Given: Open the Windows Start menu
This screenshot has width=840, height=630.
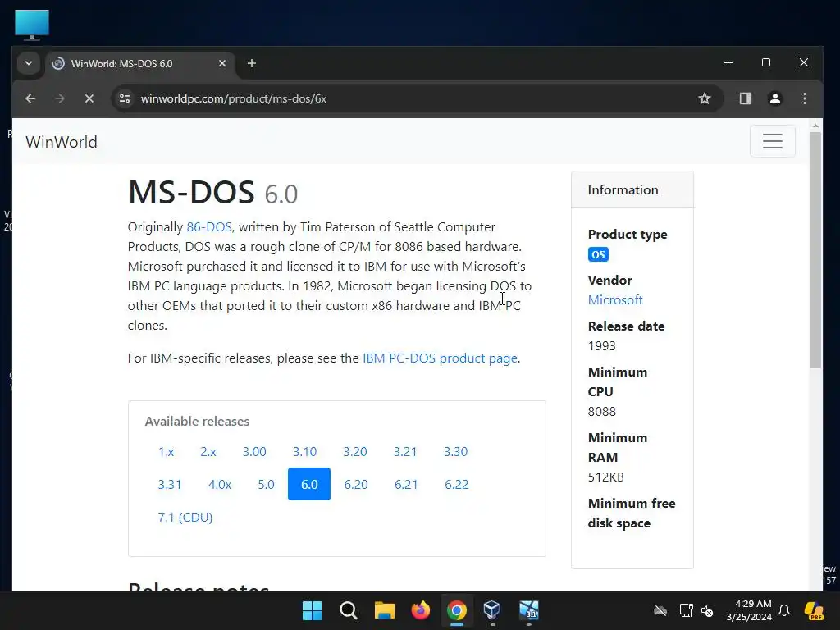Looking at the screenshot, I should coord(312,610).
